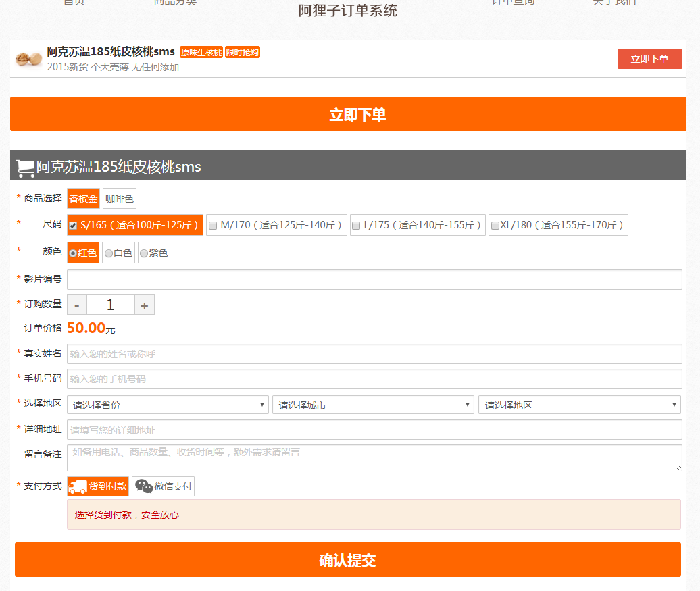This screenshot has width=700, height=591.
Task: Click the walnut product thumbnail image
Action: (x=29, y=59)
